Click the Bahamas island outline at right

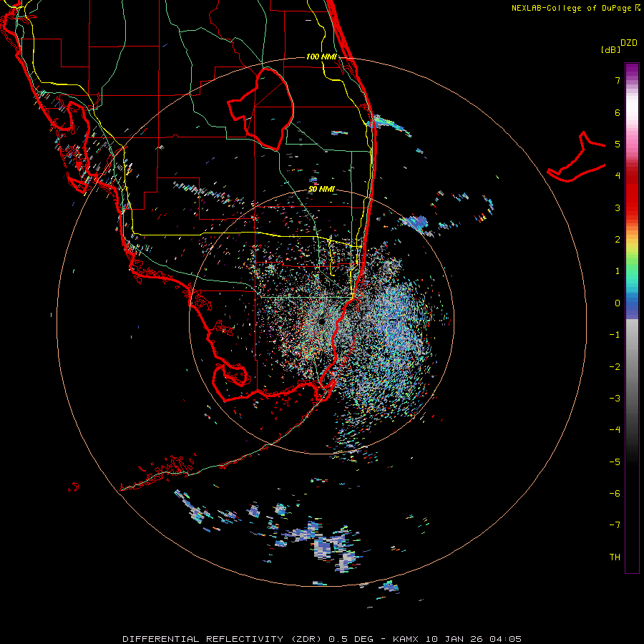(x=577, y=157)
